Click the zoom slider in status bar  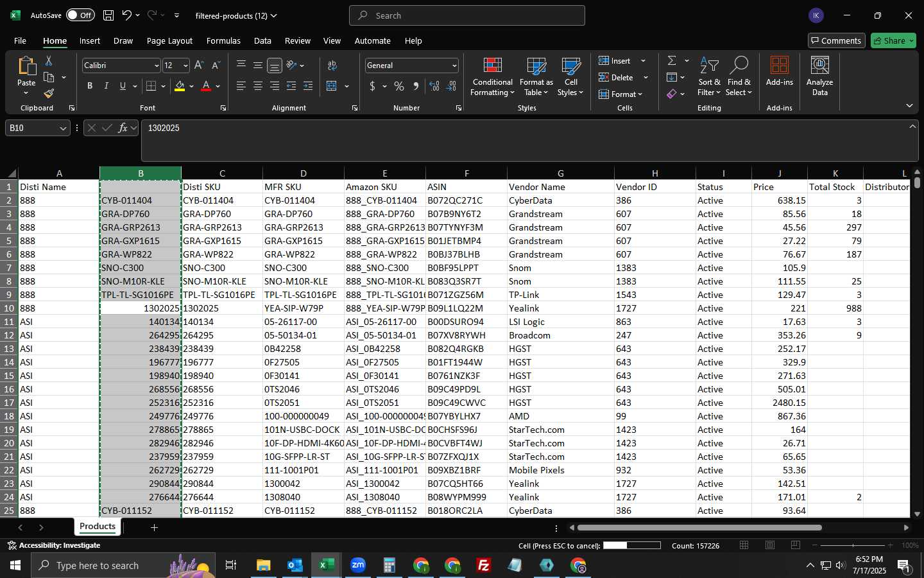pyautogui.click(x=853, y=545)
